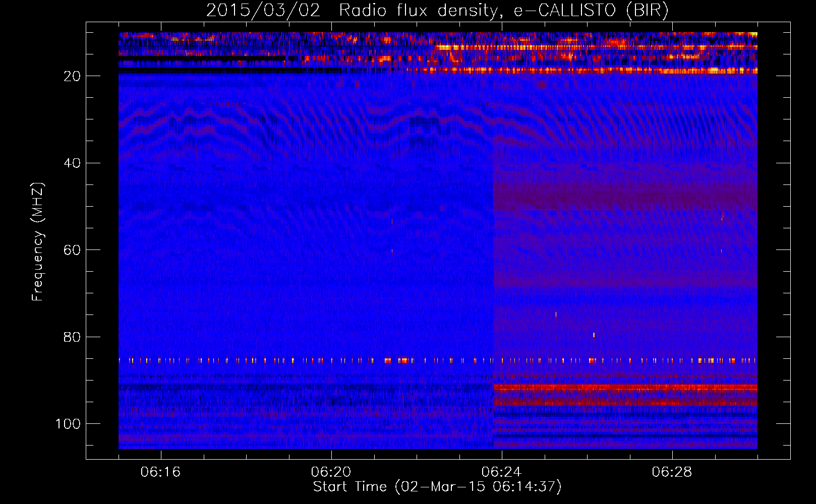
Task: Click the 20 MHz frequency tick label
Action: (x=73, y=76)
